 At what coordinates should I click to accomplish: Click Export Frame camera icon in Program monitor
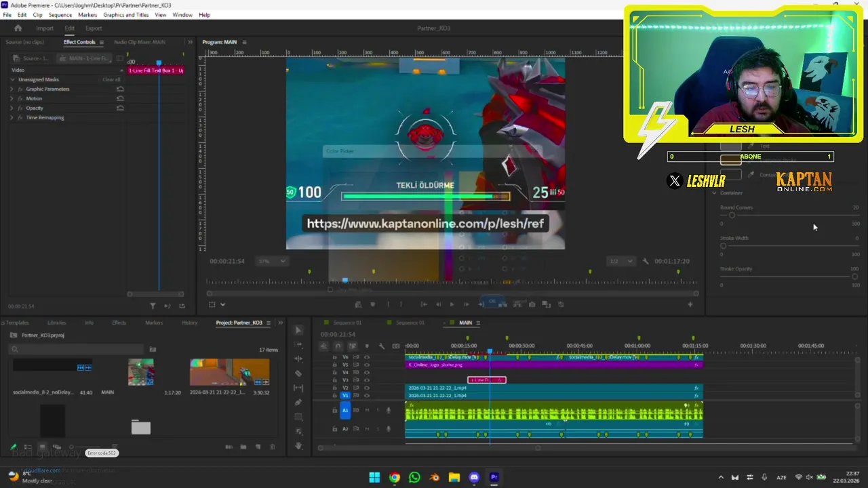(532, 304)
